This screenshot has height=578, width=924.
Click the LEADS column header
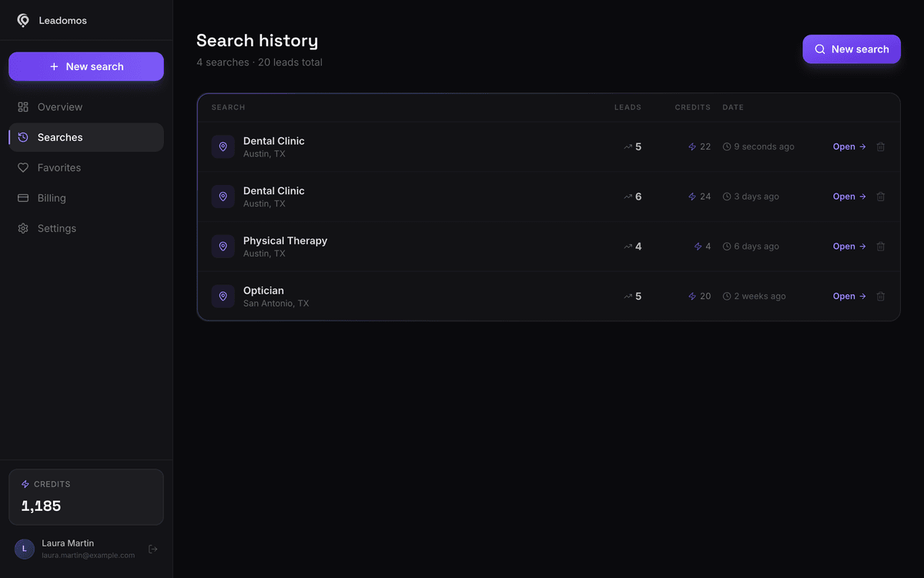point(628,108)
